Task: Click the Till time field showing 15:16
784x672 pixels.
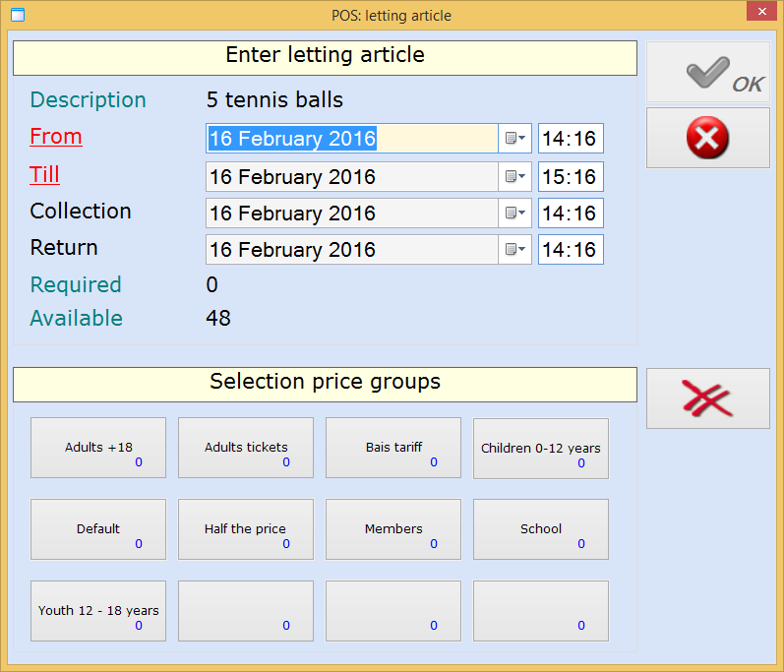Action: click(571, 177)
